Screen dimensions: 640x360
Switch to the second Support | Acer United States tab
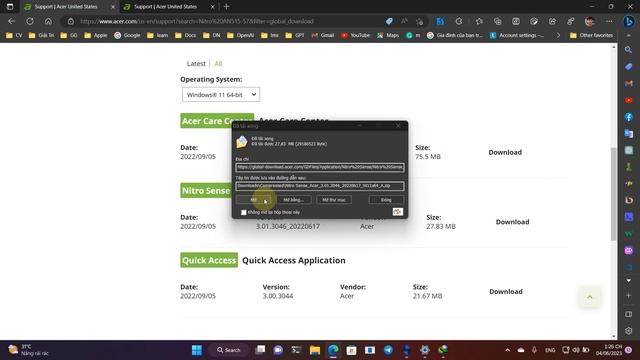(x=166, y=7)
